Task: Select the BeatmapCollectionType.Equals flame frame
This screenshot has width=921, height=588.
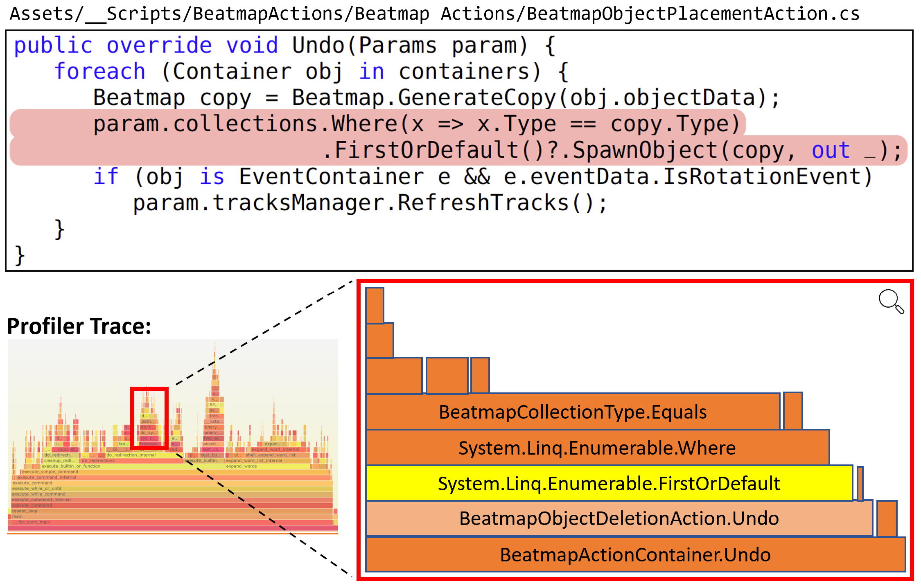Action: (x=572, y=412)
